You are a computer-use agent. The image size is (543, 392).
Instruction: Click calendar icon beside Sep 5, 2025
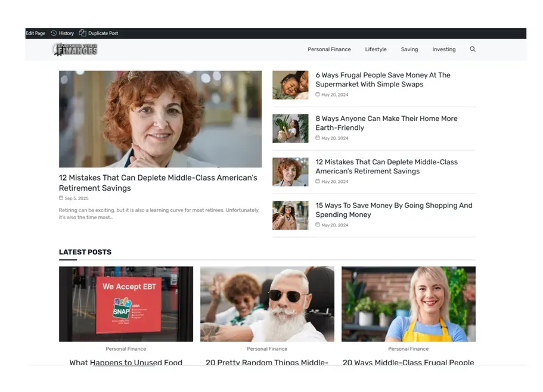click(61, 198)
